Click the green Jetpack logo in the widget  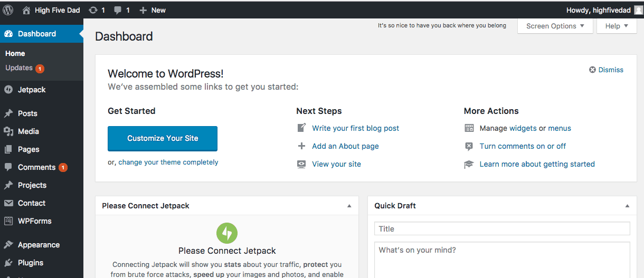(x=227, y=233)
